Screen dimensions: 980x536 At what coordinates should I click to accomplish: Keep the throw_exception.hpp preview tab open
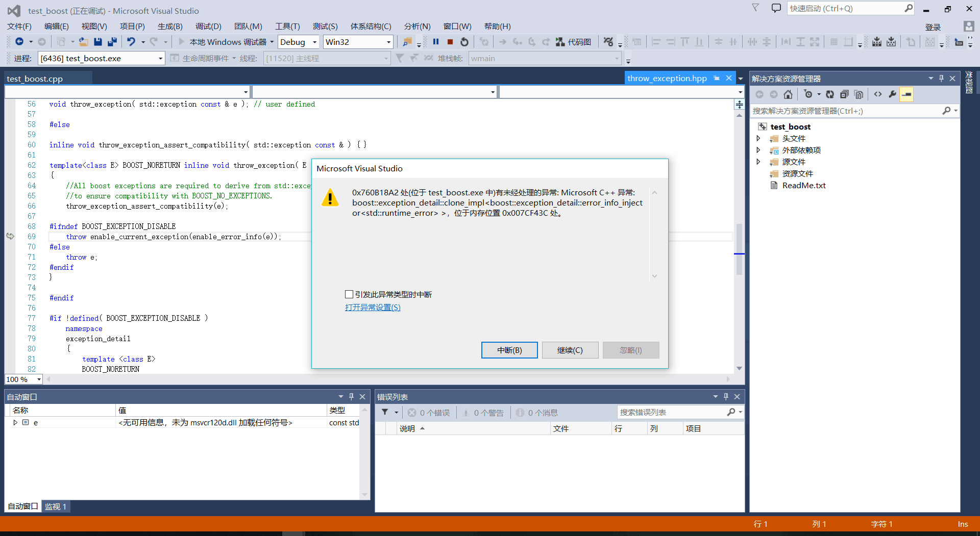click(x=717, y=78)
